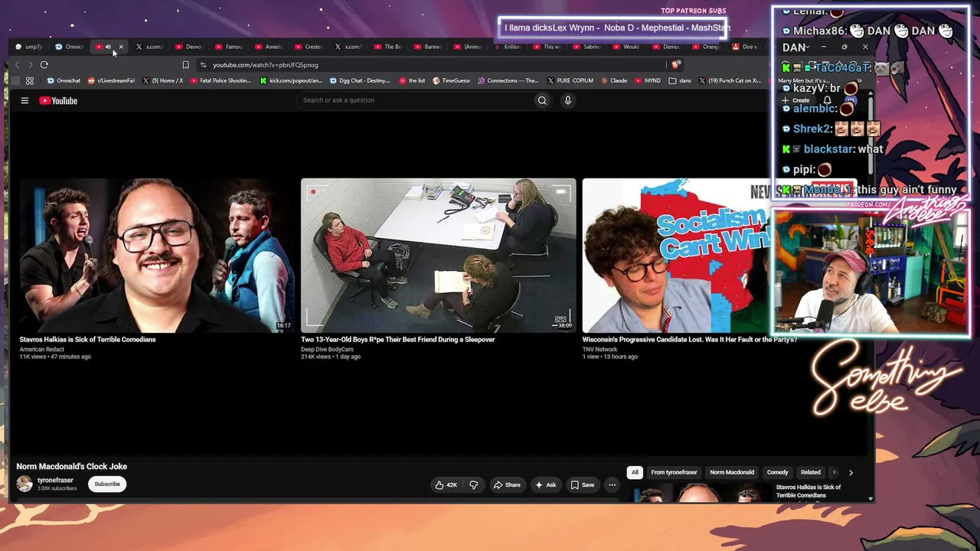Viewport: 980px width, 551px height.
Task: Click the Ask button
Action: (546, 484)
